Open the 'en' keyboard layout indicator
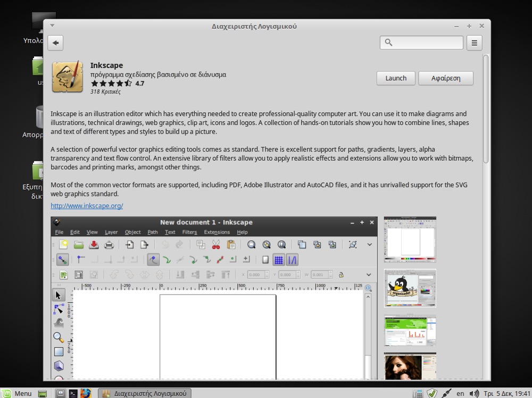Image resolution: width=532 pixels, height=398 pixels. (x=460, y=393)
